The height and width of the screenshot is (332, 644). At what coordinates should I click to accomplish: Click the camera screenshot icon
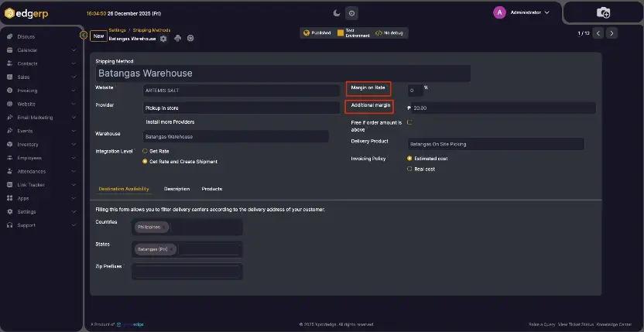(x=603, y=12)
